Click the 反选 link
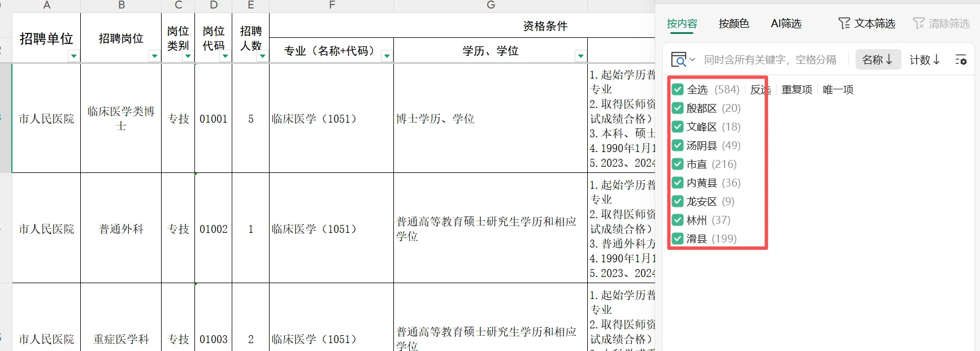 [x=761, y=89]
